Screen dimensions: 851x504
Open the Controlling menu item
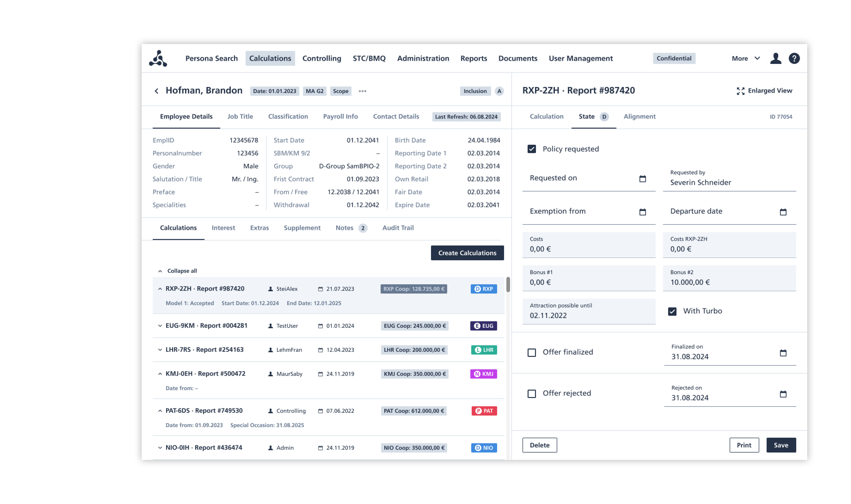[x=321, y=58]
